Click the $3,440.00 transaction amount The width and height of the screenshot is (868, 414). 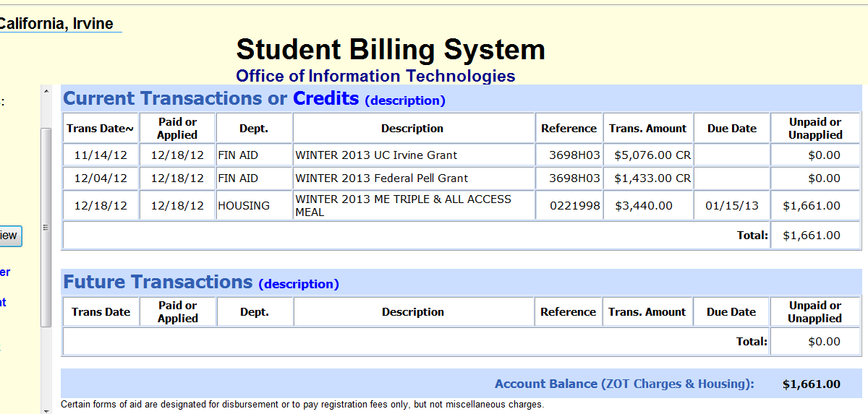(x=643, y=206)
